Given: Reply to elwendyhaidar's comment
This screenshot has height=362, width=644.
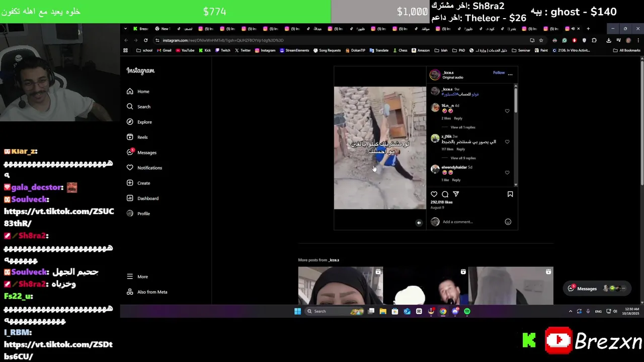Looking at the screenshot, I should pos(456,180).
